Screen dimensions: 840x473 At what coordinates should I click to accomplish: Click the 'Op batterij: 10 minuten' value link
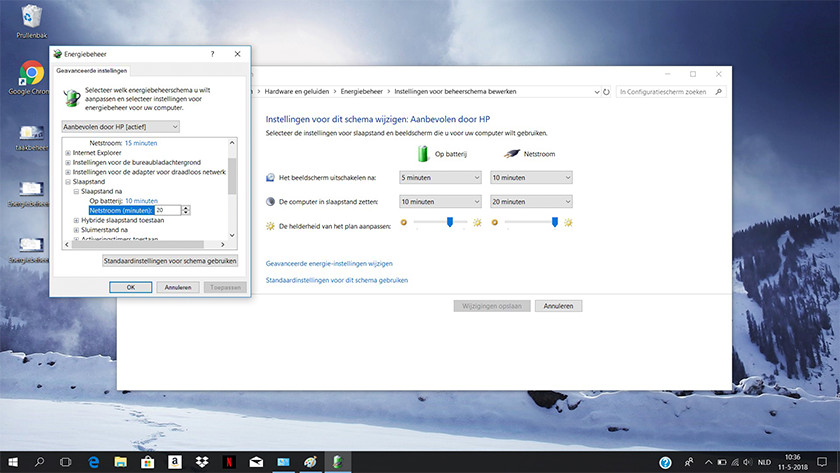point(141,201)
